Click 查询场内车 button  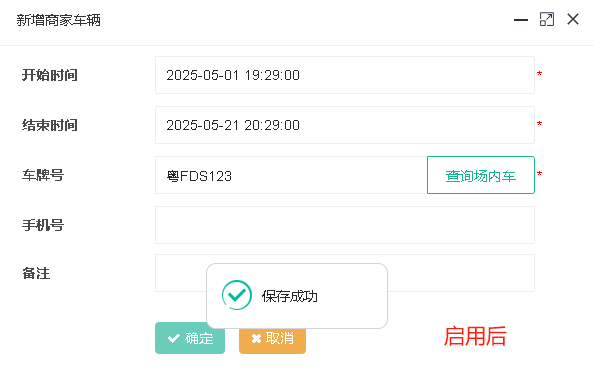[481, 175]
